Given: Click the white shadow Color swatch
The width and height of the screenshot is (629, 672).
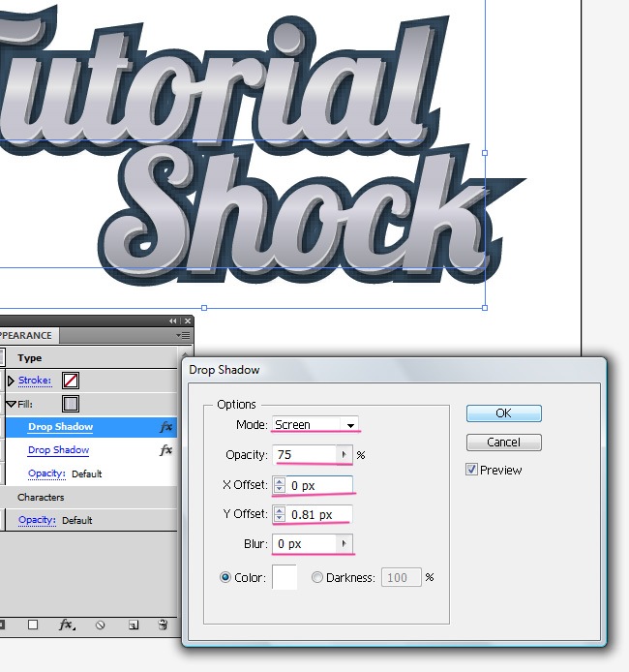Looking at the screenshot, I should pos(285,577).
